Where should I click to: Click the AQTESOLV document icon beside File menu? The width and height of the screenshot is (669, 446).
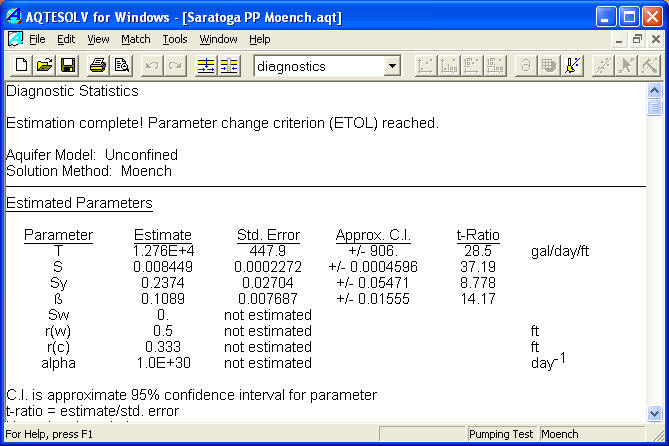pos(15,39)
